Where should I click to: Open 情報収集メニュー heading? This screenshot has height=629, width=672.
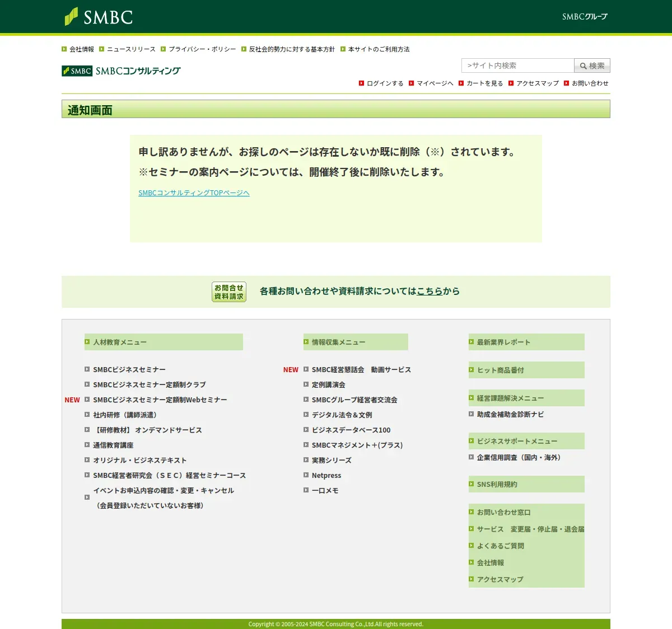pyautogui.click(x=356, y=342)
